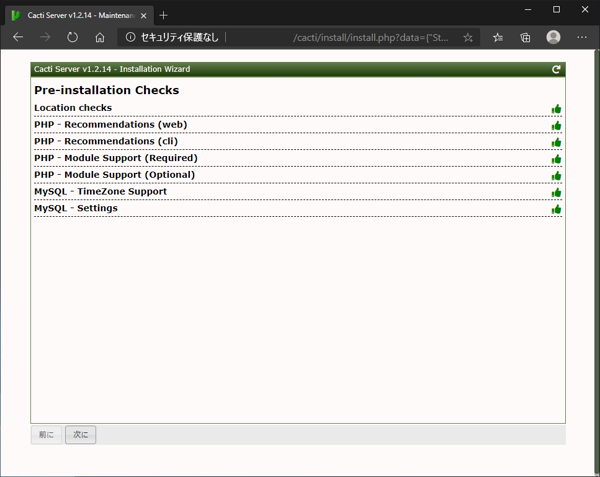Open the favorites list icon
This screenshot has height=477, width=600.
(497, 37)
